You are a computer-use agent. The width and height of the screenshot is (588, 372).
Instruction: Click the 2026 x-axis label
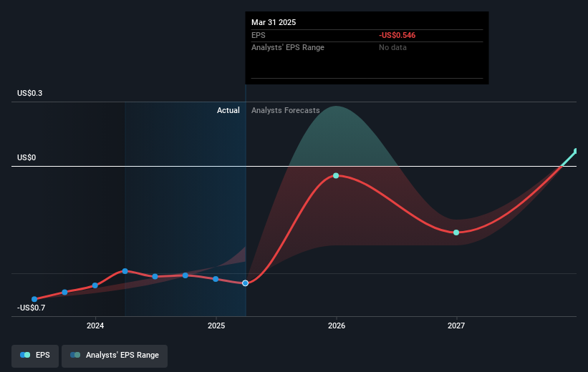(x=337, y=325)
